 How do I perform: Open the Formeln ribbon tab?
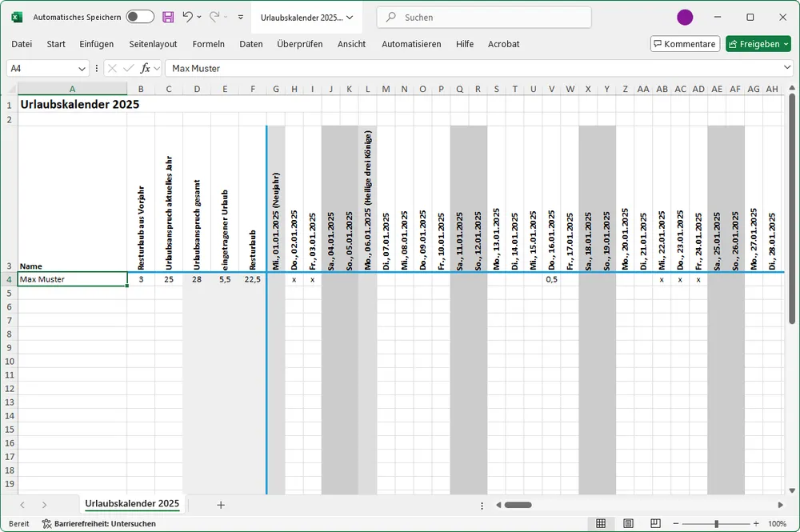tap(209, 44)
